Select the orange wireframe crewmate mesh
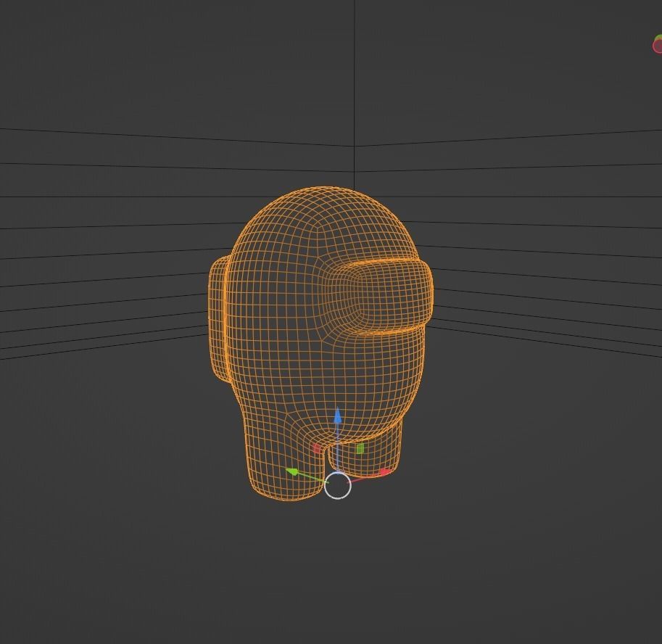Viewport: 662px width, 644px height. pyautogui.click(x=321, y=344)
